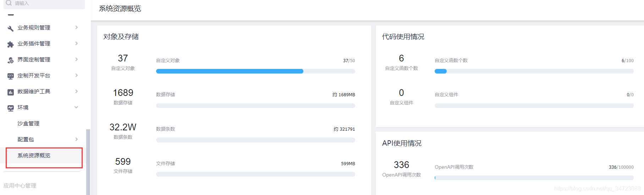The width and height of the screenshot is (644, 195).
Task: Click the API使用情况 card heading
Action: coord(402,143)
